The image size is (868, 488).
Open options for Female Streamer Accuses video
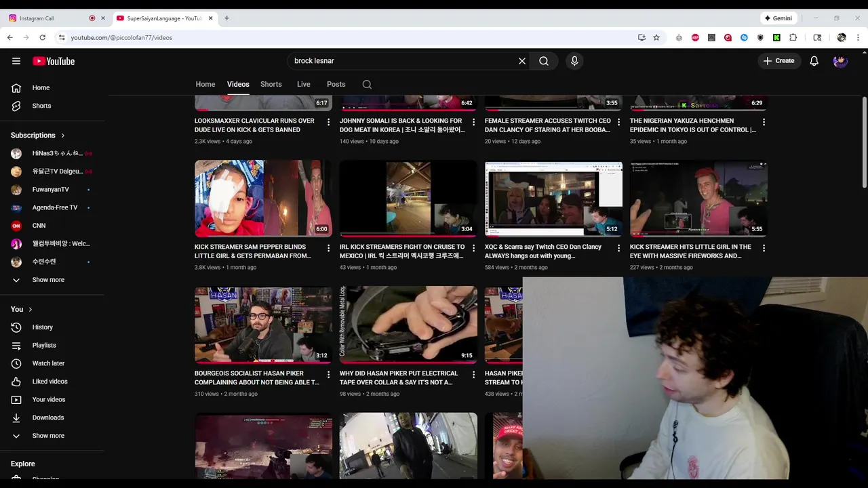[x=618, y=122]
